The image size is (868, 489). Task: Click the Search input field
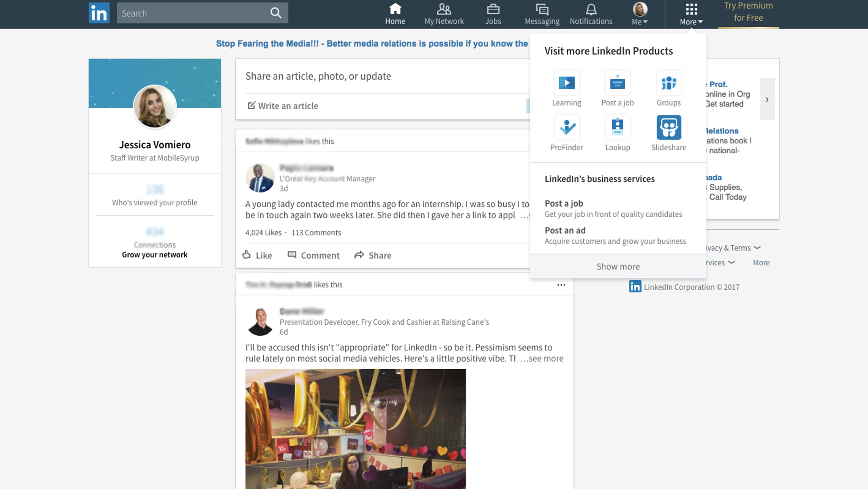pos(192,13)
